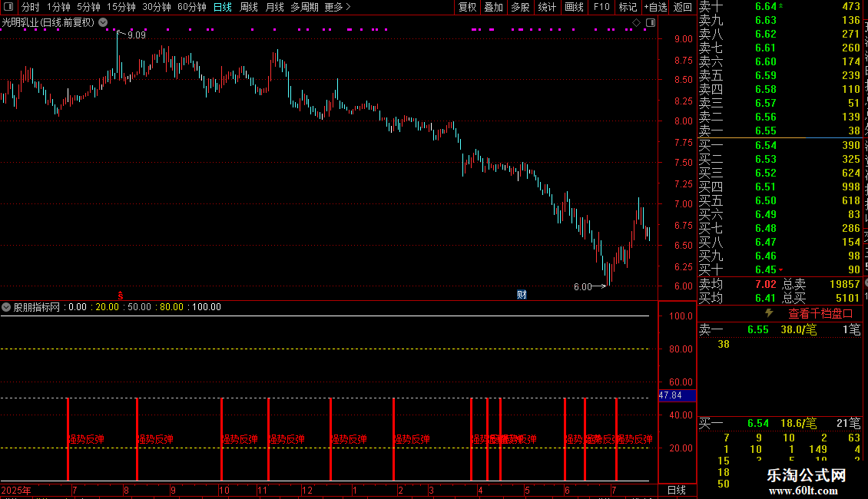The width and height of the screenshot is (868, 499).
Task: Select the 卖十 6.64 order row
Action: pos(780,7)
